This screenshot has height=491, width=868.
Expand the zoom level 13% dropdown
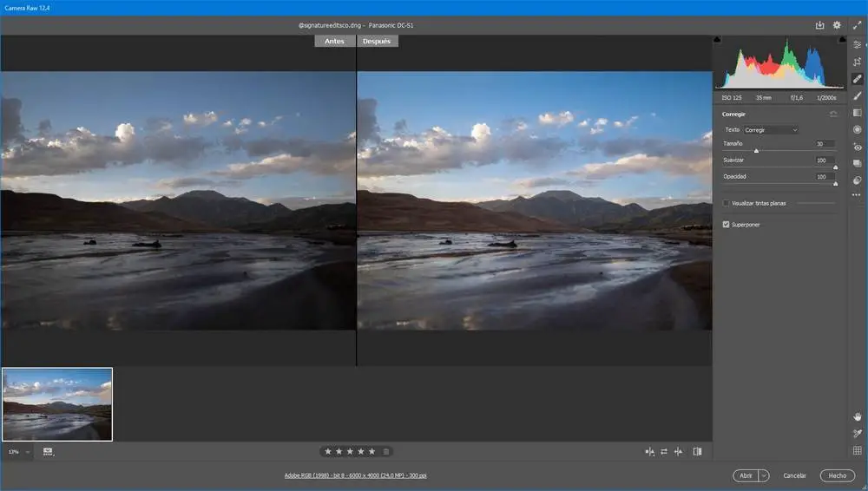[27, 452]
